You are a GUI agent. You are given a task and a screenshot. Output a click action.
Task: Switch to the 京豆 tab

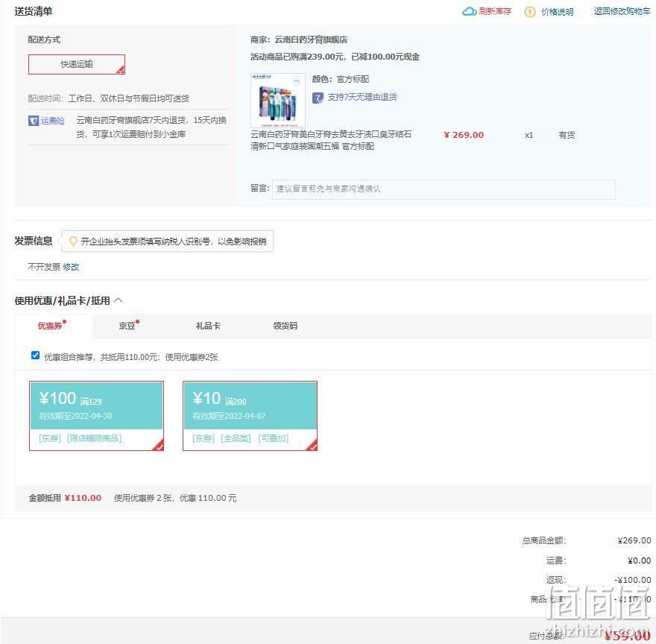click(x=129, y=326)
